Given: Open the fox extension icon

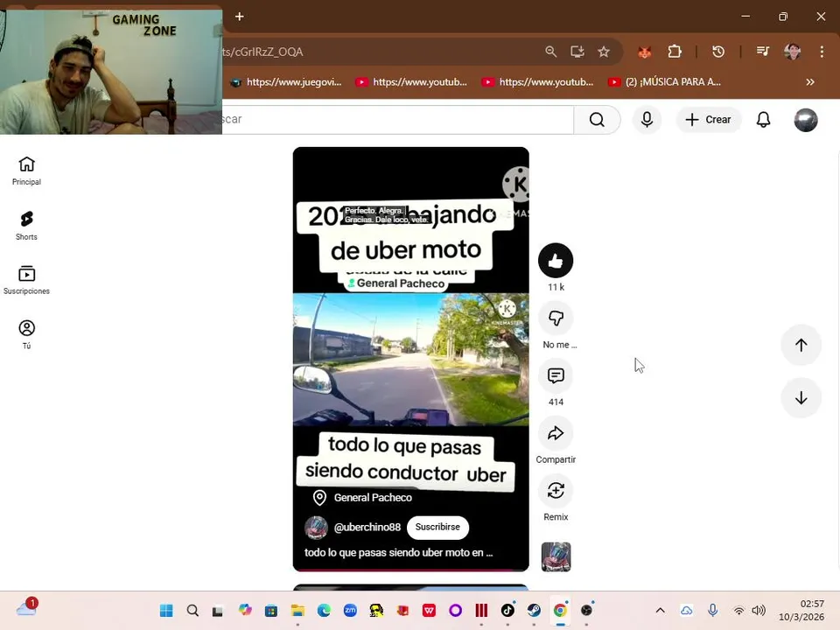Looking at the screenshot, I should (x=645, y=52).
